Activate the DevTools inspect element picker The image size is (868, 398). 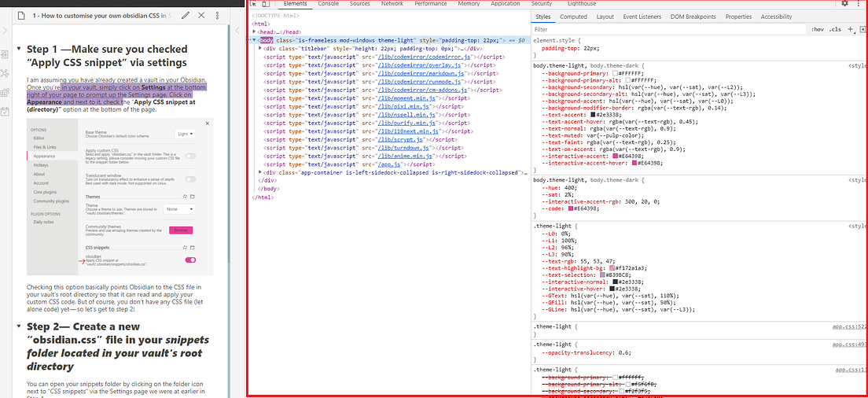point(253,4)
